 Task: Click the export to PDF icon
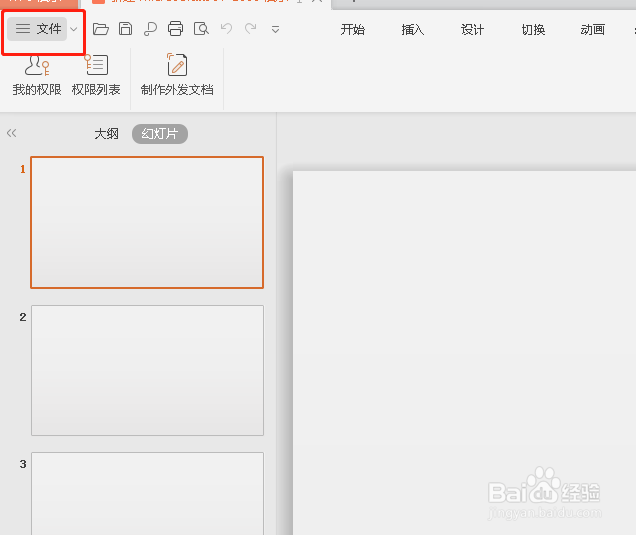(150, 29)
